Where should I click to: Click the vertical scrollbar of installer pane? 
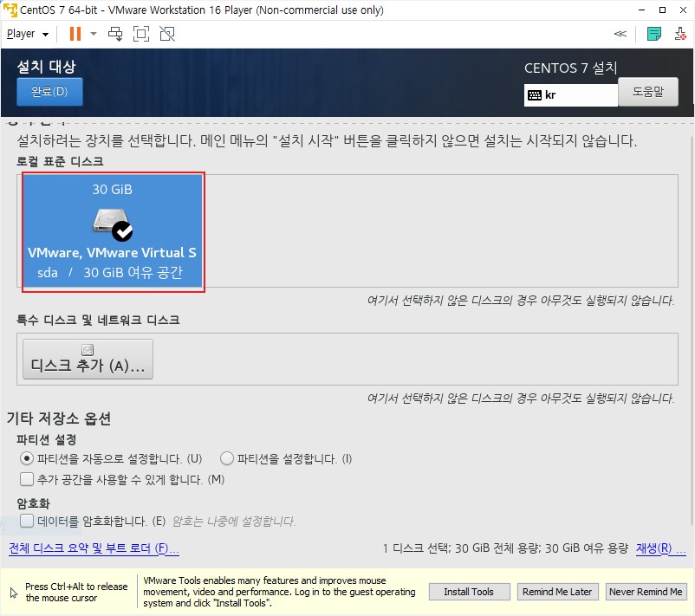[692, 332]
